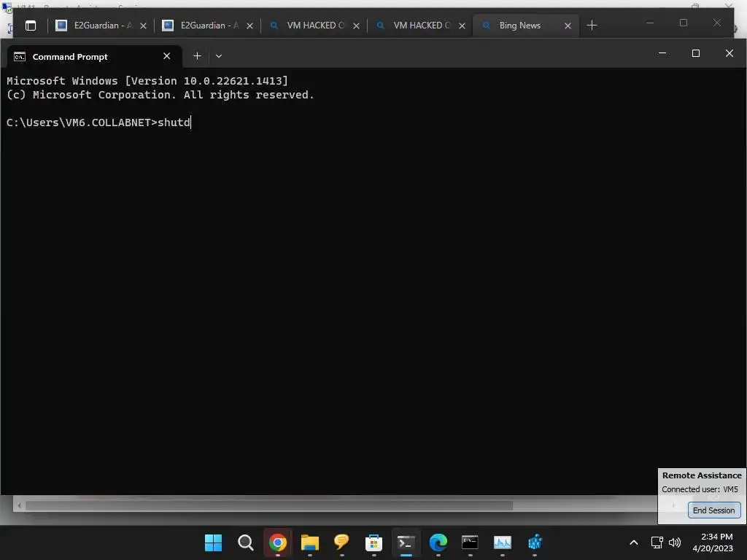
Task: Click the horizontal scrollbar left arrow
Action: (19, 505)
